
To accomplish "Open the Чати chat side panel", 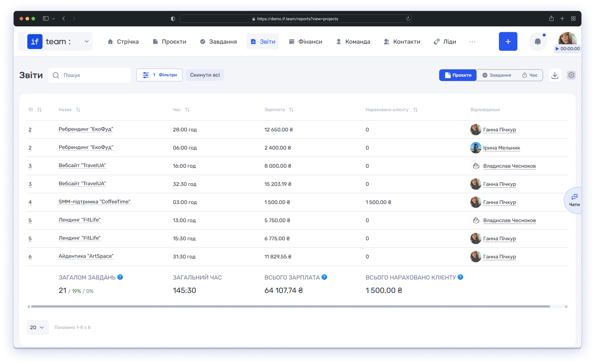I will click(x=574, y=200).
